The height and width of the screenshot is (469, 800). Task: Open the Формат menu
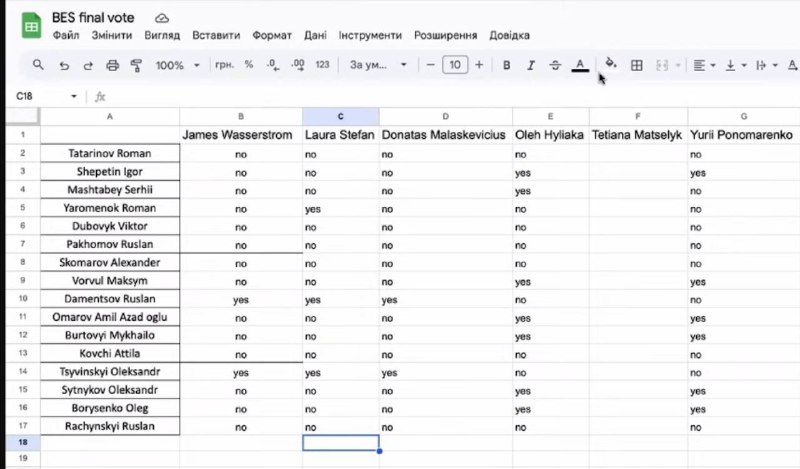click(272, 35)
